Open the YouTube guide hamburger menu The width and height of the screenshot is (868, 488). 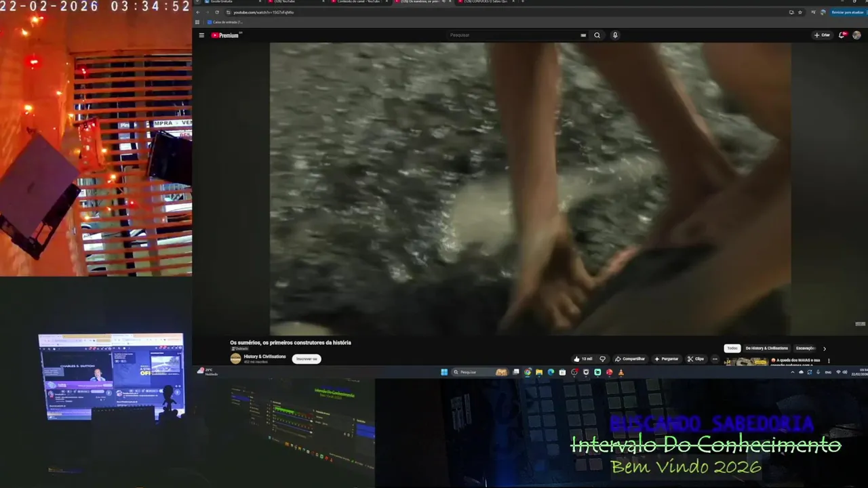pos(201,35)
